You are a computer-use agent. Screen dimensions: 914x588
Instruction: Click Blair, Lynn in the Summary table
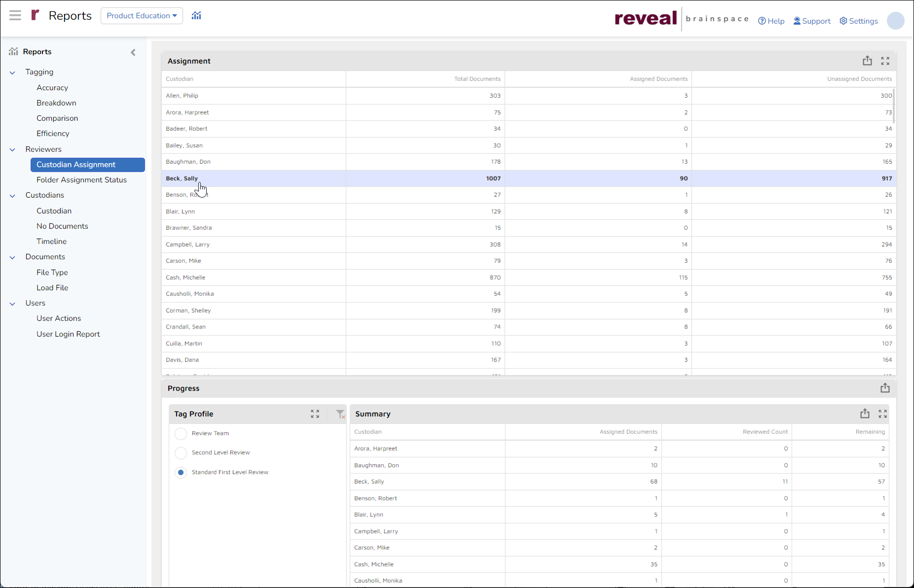coord(369,514)
